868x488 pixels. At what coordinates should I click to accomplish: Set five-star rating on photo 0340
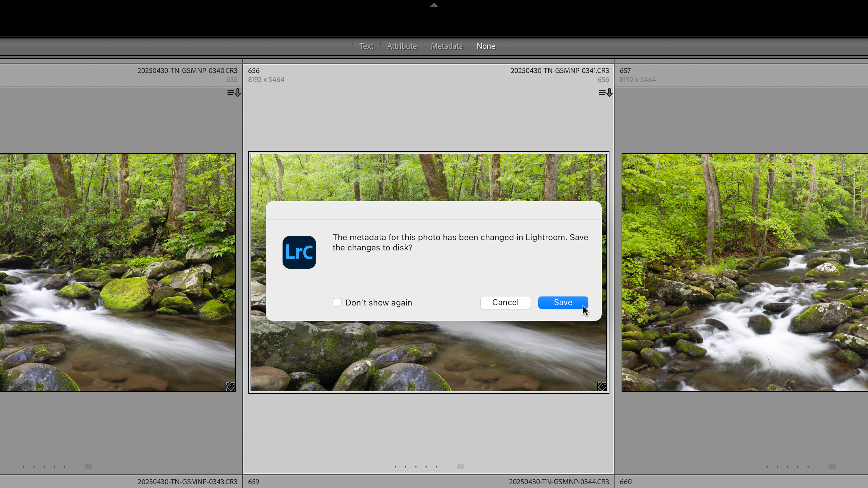(65, 467)
